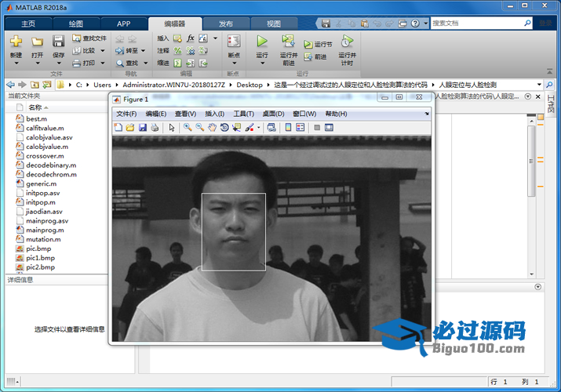This screenshot has width=561, height=392.
Task: Select the Data Cursor tool
Action: point(236,128)
